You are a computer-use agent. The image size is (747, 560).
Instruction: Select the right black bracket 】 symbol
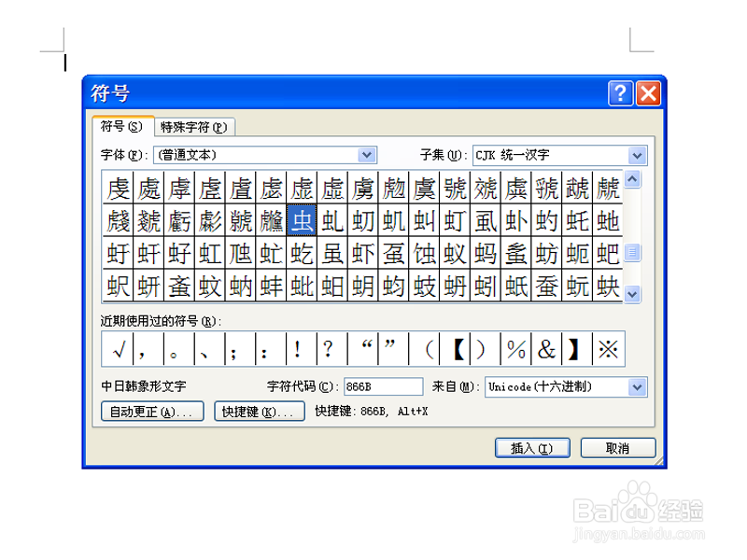coord(577,349)
